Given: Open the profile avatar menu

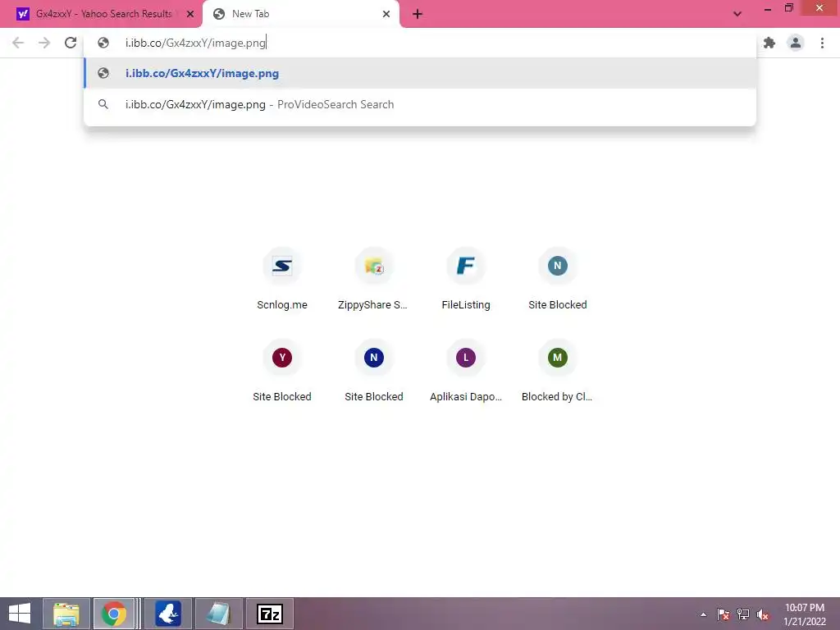Looking at the screenshot, I should pyautogui.click(x=796, y=43).
